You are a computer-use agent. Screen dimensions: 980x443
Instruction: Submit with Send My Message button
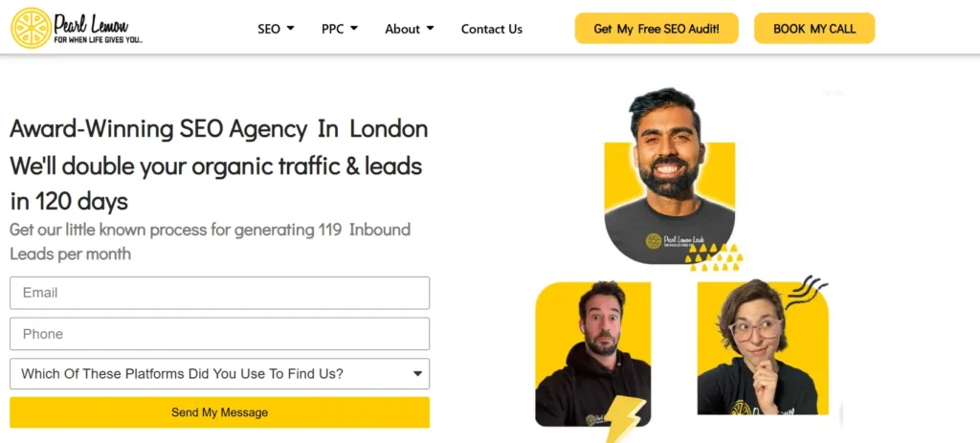click(x=219, y=412)
